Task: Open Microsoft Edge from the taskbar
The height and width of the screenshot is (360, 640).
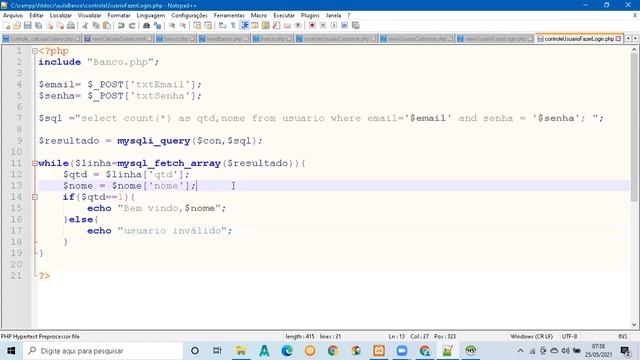Action: pos(287,351)
